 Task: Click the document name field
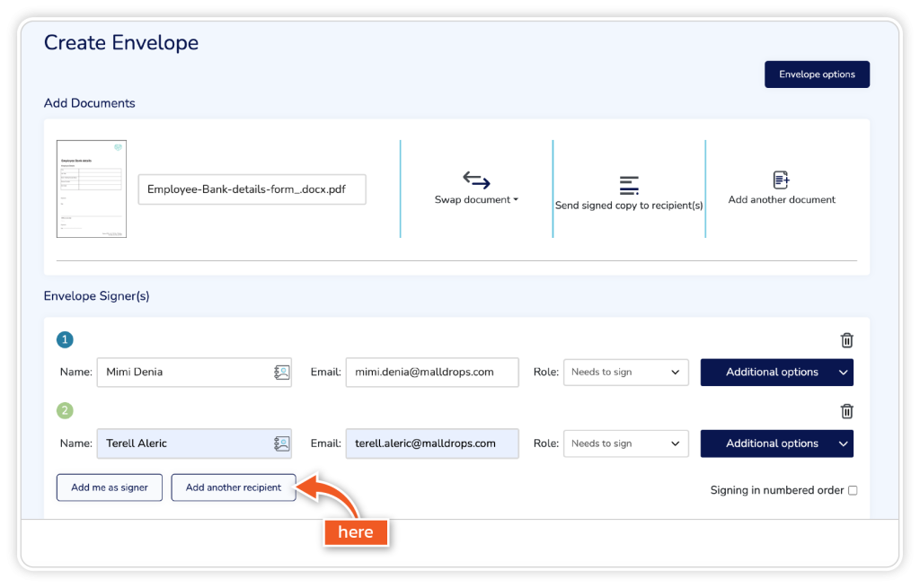[252, 189]
